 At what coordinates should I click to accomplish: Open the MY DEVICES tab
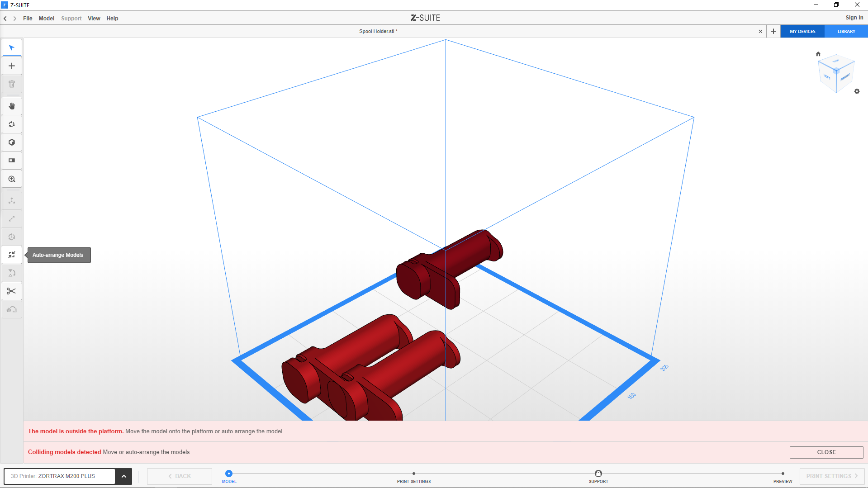[x=802, y=32]
